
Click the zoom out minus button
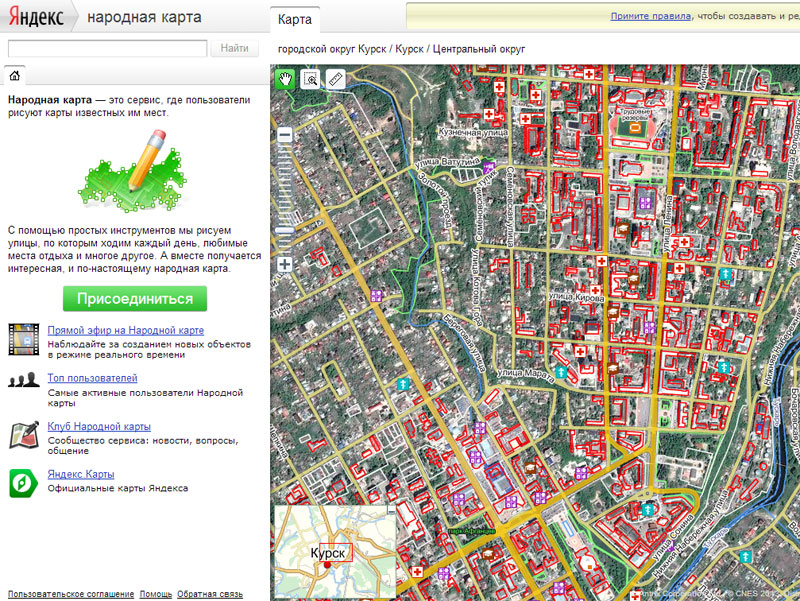(x=285, y=135)
